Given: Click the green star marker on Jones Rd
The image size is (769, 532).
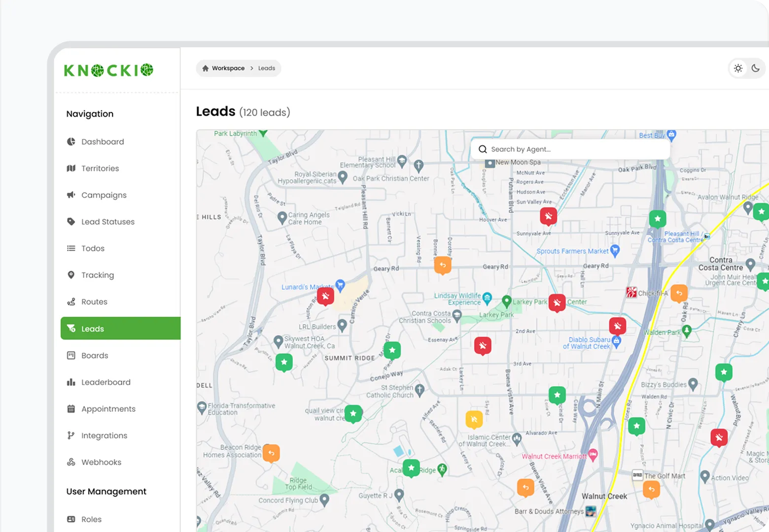Looking at the screenshot, I should point(637,426).
